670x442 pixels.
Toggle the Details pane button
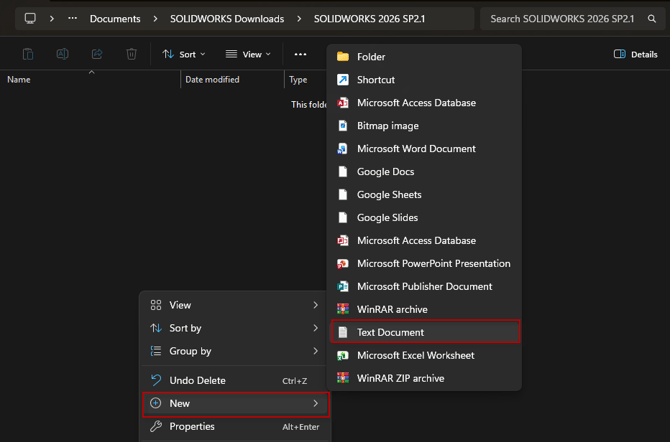coord(635,54)
